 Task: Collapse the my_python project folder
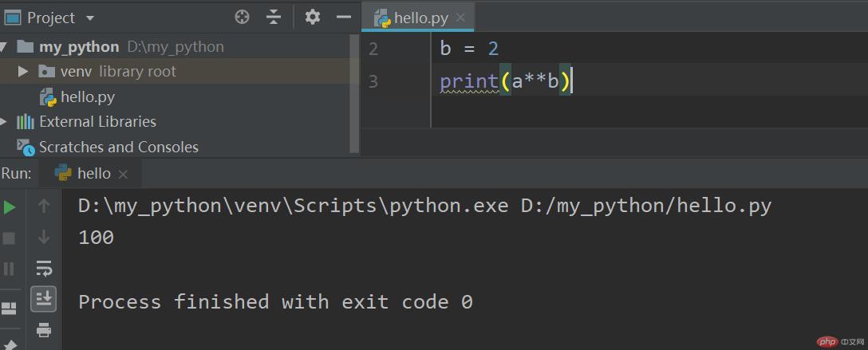(5, 46)
